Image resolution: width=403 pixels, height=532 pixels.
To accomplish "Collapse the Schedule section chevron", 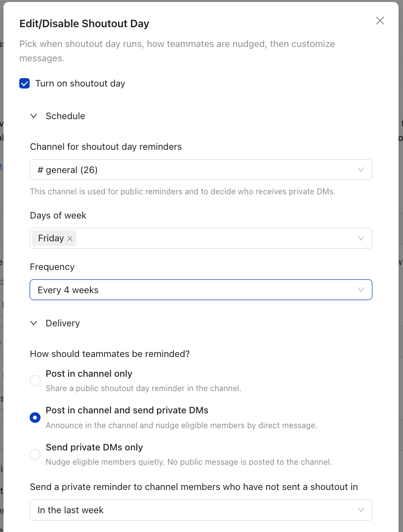I will pyautogui.click(x=34, y=116).
